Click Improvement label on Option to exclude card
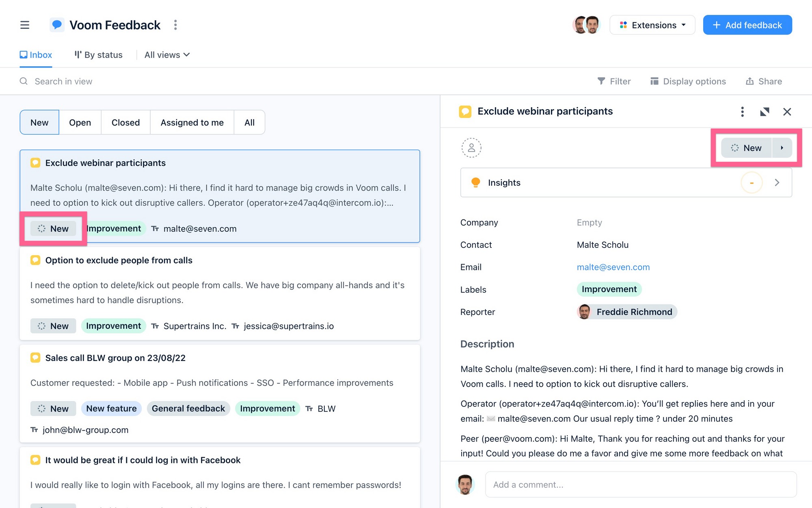The width and height of the screenshot is (812, 508). [x=114, y=326]
